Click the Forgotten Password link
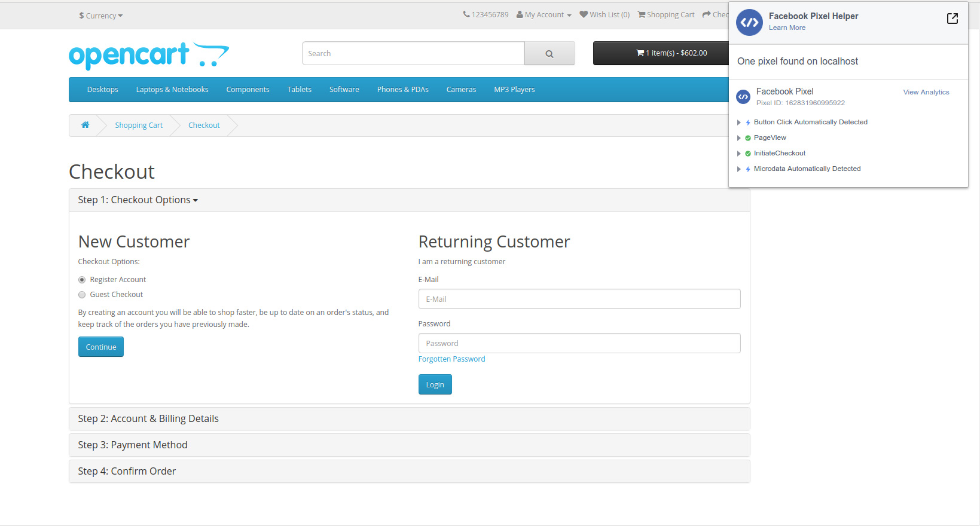Image resolution: width=980 pixels, height=526 pixels. [452, 359]
